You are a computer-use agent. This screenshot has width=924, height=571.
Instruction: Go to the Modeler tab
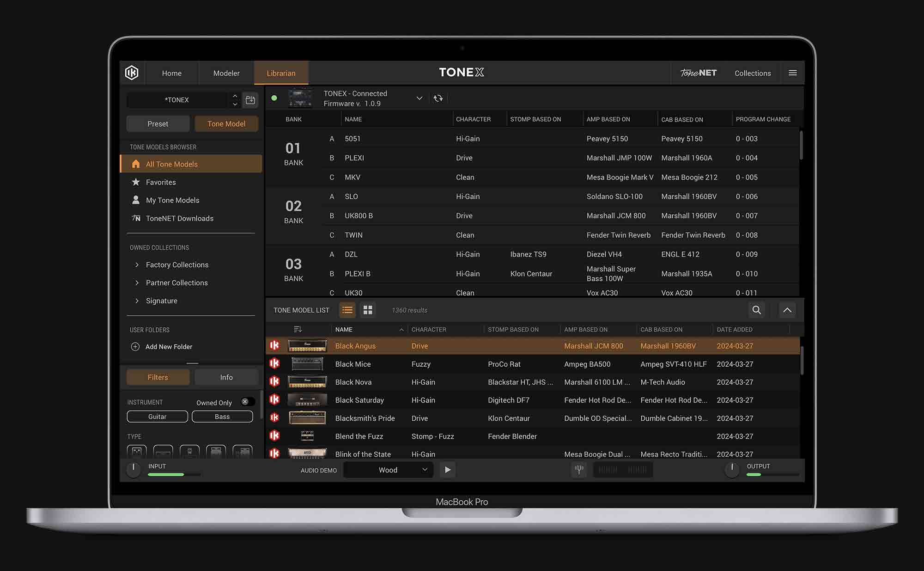click(226, 73)
